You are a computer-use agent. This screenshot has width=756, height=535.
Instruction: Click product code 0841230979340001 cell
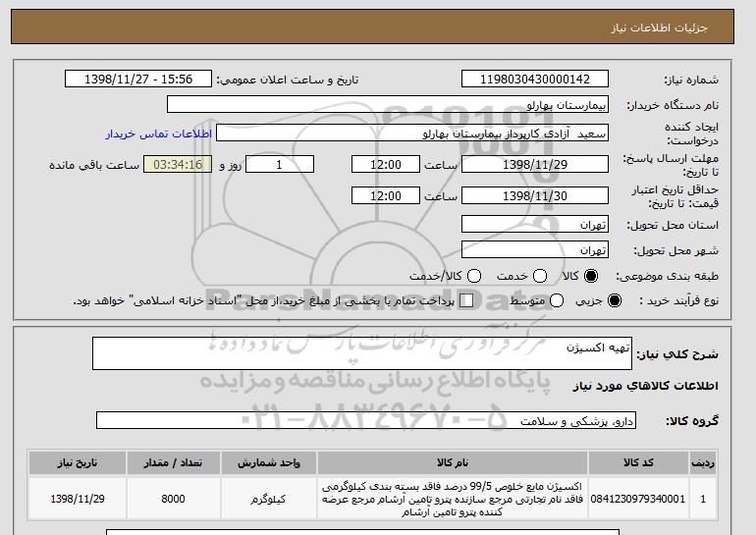tap(638, 499)
